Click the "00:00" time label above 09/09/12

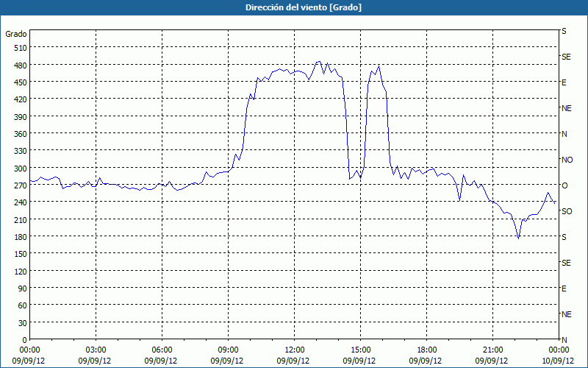click(x=29, y=350)
